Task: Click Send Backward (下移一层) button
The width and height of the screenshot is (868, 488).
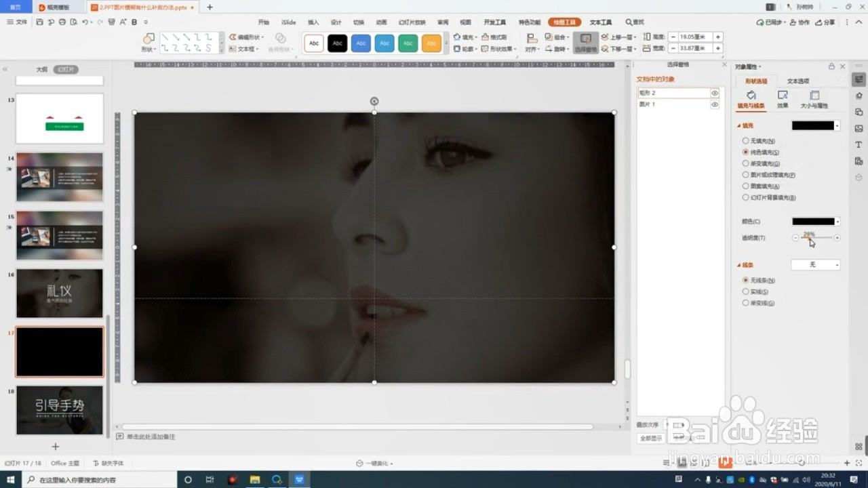Action: pos(618,49)
